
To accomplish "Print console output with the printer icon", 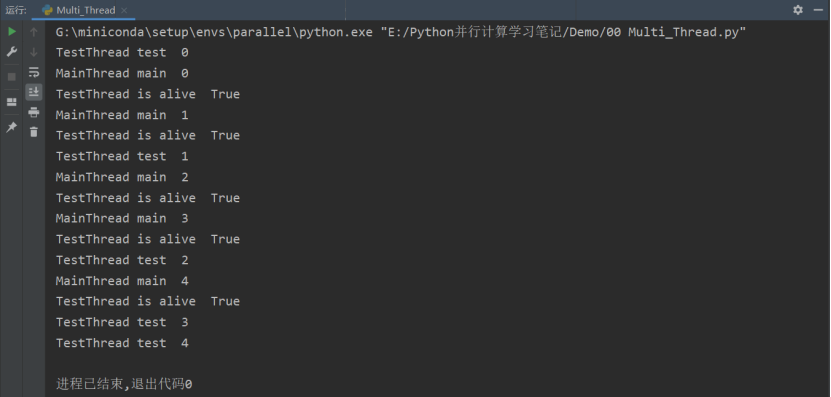I will pos(34,112).
